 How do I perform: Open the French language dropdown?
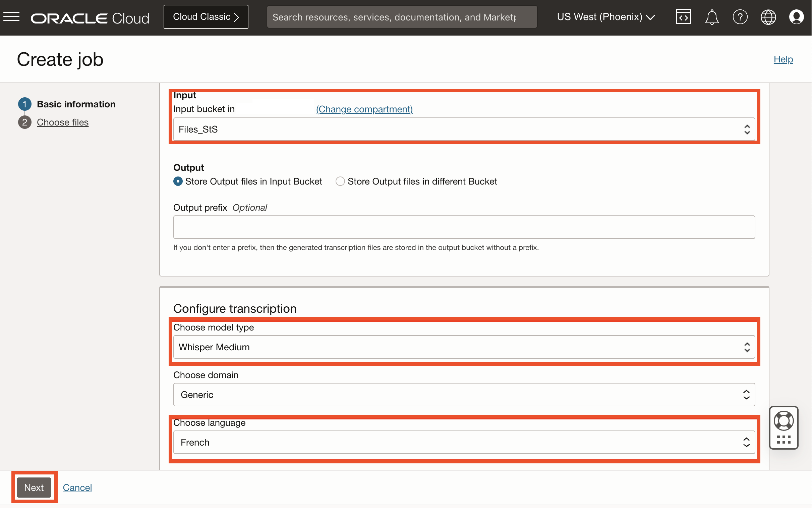[x=464, y=443]
